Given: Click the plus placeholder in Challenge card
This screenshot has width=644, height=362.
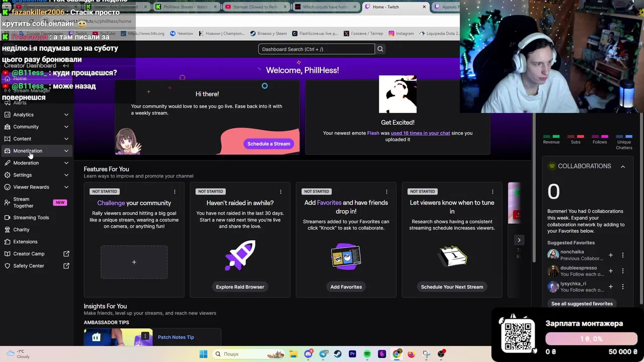Looking at the screenshot, I should (x=134, y=262).
